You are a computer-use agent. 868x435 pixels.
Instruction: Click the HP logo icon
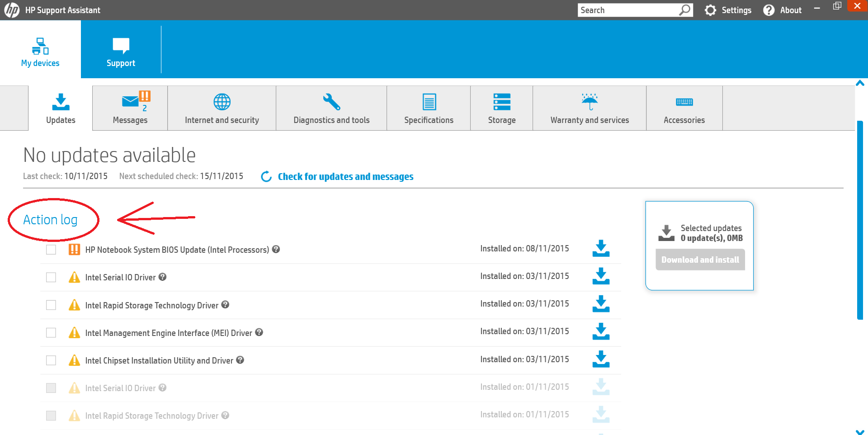pos(12,10)
